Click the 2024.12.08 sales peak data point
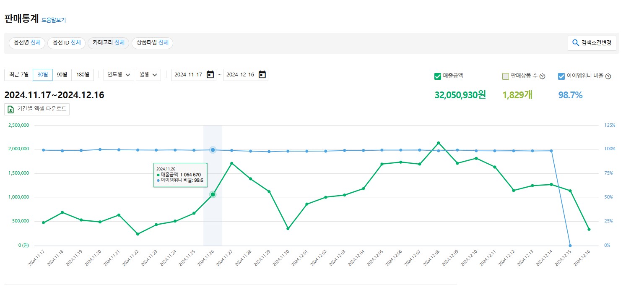The image size is (644, 293). 438,143
